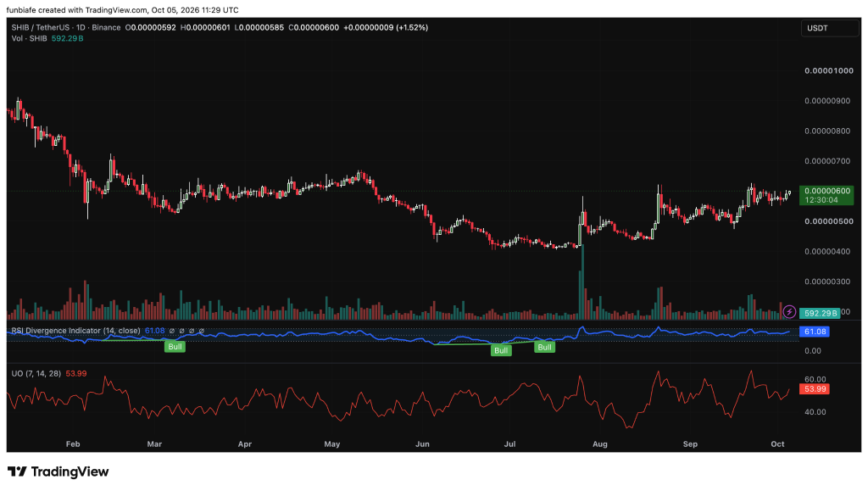Image resolution: width=868 pixels, height=491 pixels.
Task: Click the 0.00001000 price axis label
Action: pos(829,71)
